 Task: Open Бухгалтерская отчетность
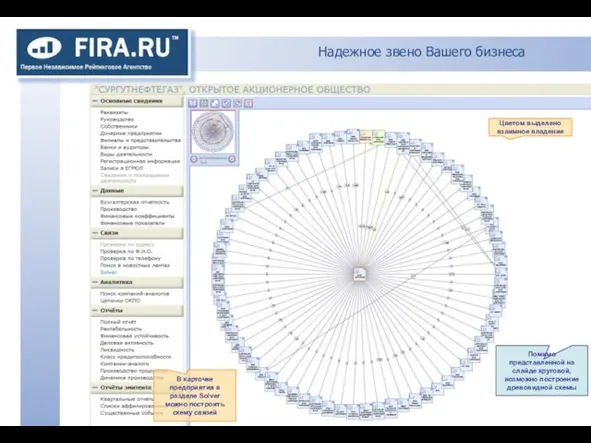pyautogui.click(x=135, y=202)
